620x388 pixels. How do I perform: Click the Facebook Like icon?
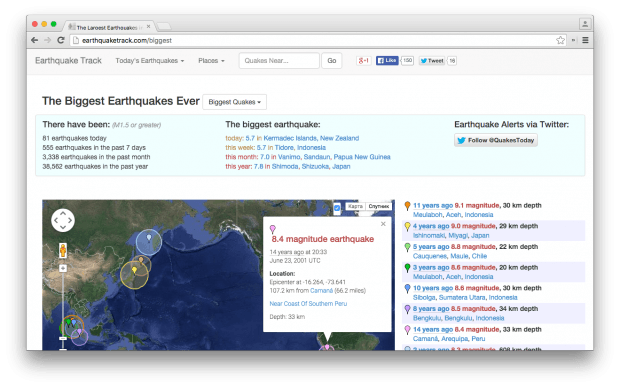pos(387,61)
